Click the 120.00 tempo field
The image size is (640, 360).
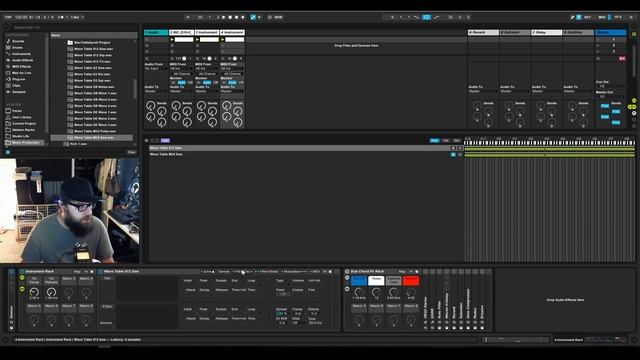[21, 17]
